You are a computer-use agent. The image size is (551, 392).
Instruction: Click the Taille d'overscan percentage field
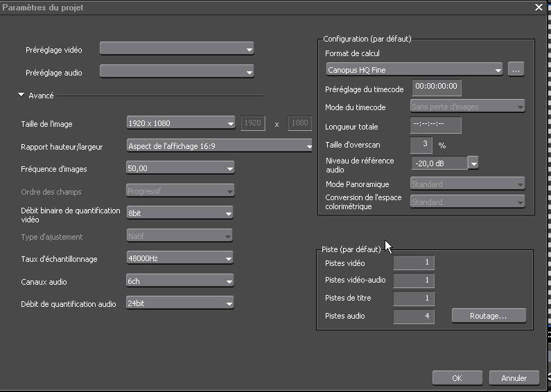tap(422, 145)
